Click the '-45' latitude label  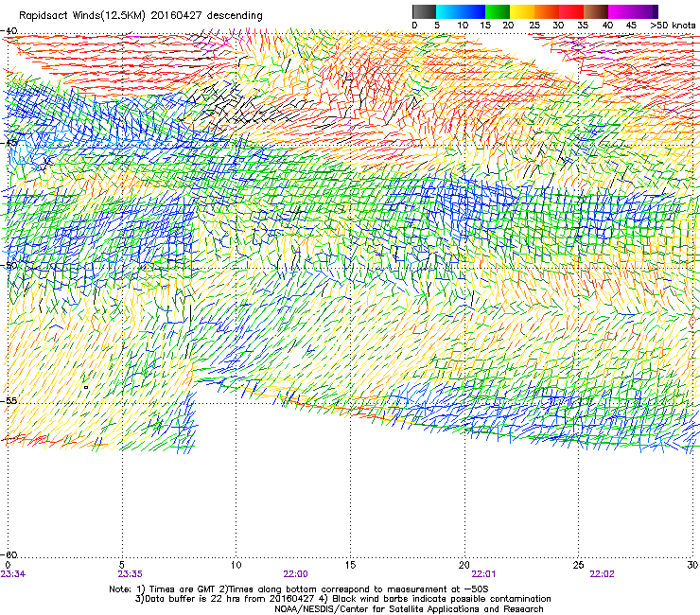(x=9, y=144)
